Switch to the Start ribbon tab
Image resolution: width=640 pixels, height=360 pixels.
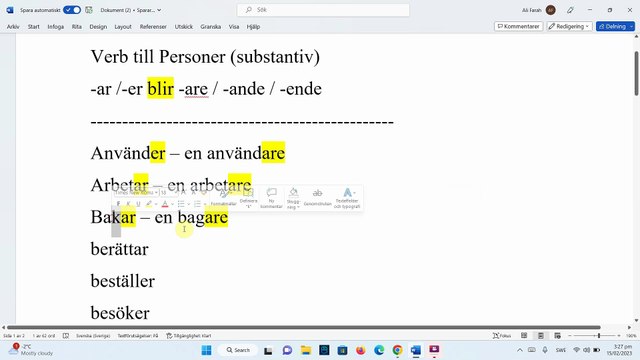[33, 27]
